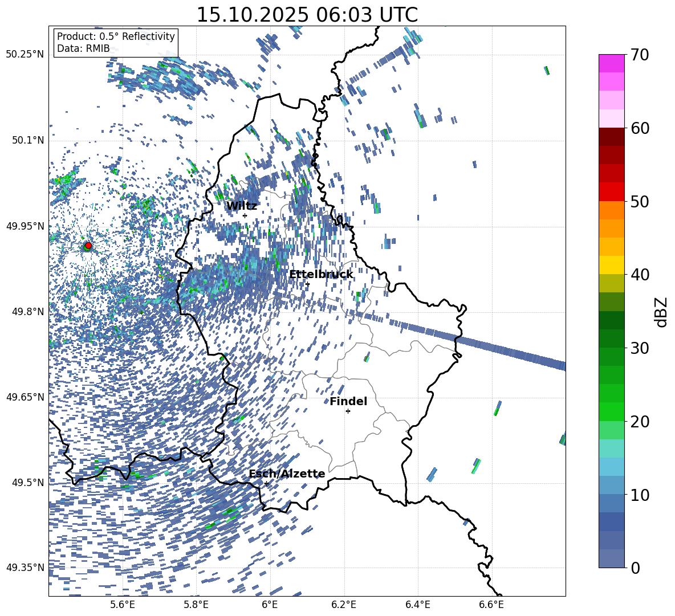
Task: Click the colorbar value 70
Action: (x=640, y=55)
